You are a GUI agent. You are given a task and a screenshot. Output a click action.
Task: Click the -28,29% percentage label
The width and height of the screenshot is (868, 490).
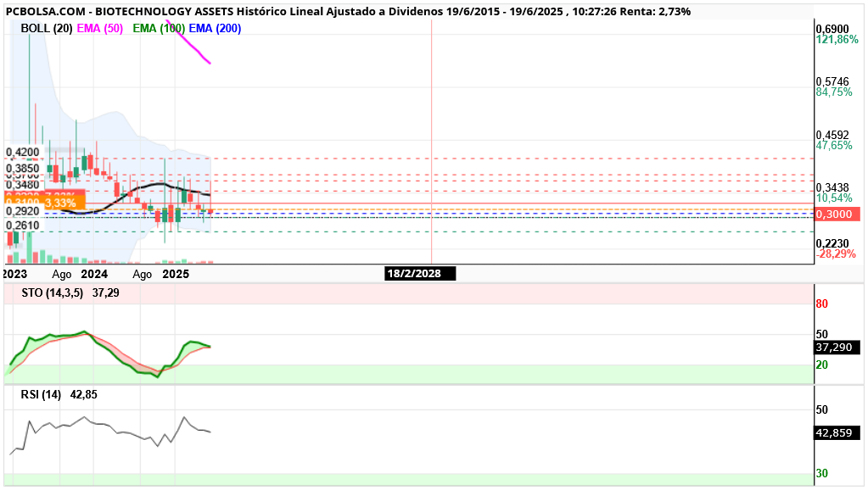836,253
